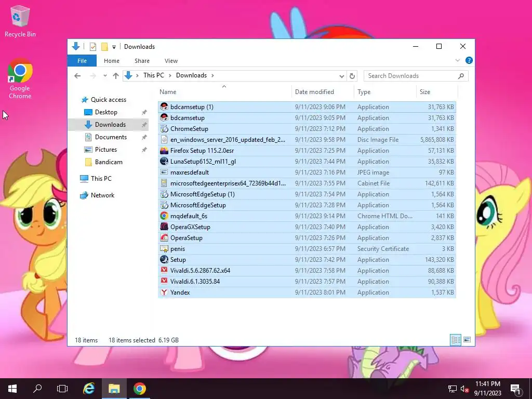Image resolution: width=532 pixels, height=399 pixels.
Task: Click the OperaGXSetup installer icon
Action: coord(164,227)
